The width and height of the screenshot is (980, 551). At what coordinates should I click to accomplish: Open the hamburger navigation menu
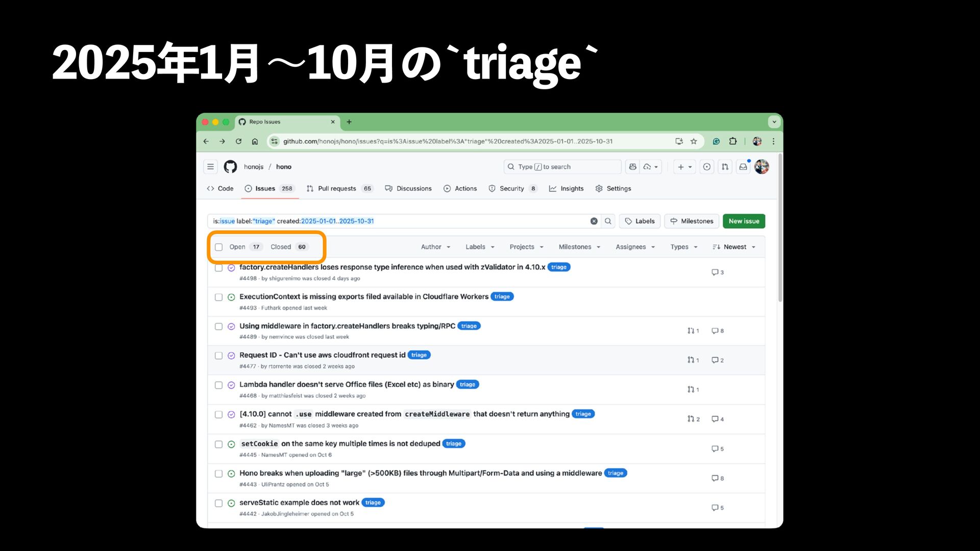[210, 167]
